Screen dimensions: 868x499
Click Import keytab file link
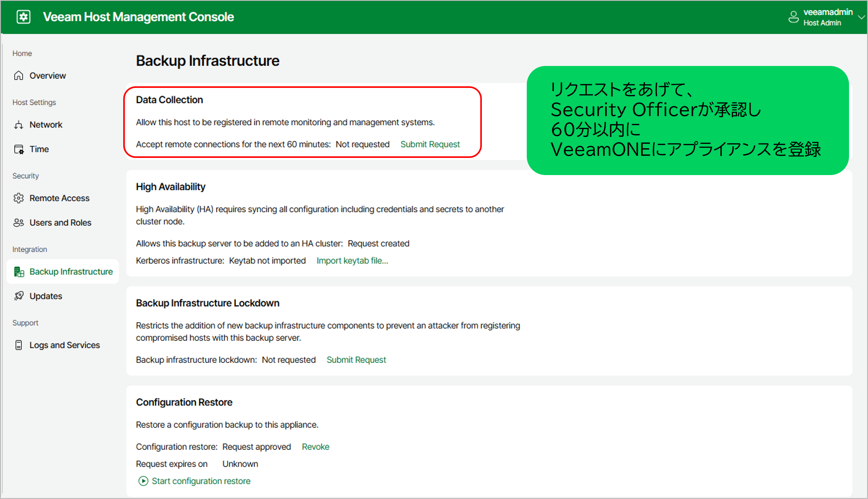(352, 261)
